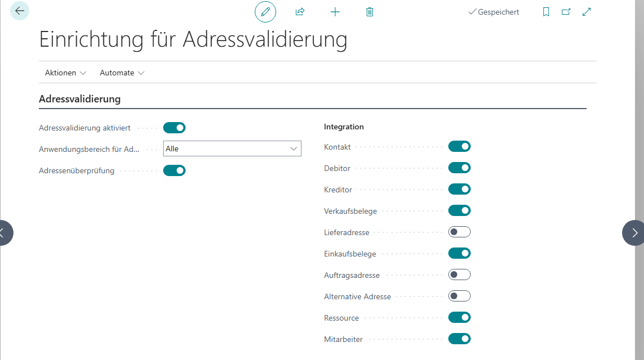The width and height of the screenshot is (644, 360).
Task: Switch off the Ressource toggle
Action: click(459, 317)
